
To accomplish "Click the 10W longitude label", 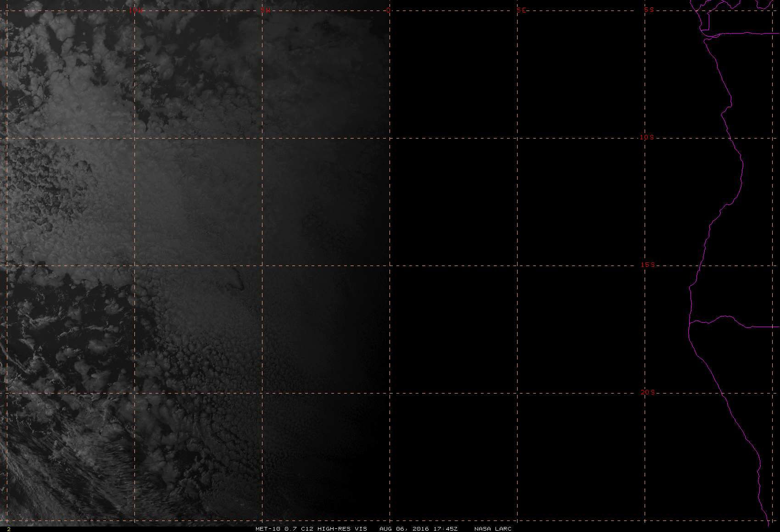I will click(134, 10).
